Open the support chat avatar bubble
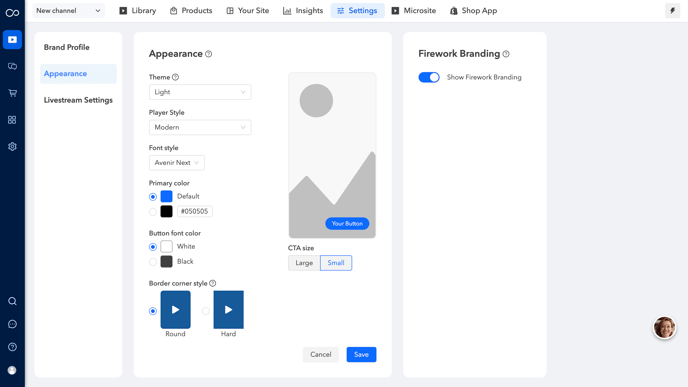The image size is (688, 387). (664, 327)
